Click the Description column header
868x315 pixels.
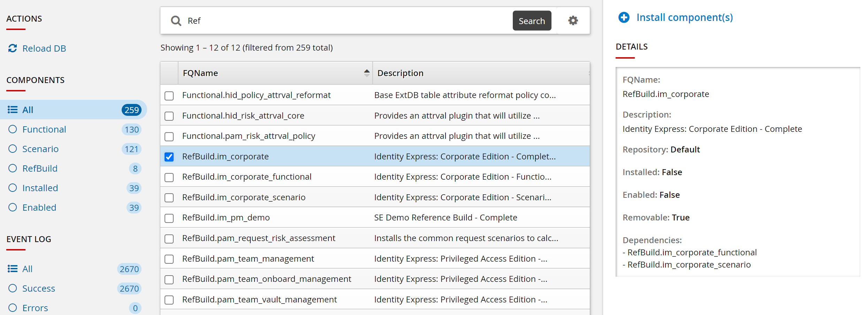pos(400,73)
